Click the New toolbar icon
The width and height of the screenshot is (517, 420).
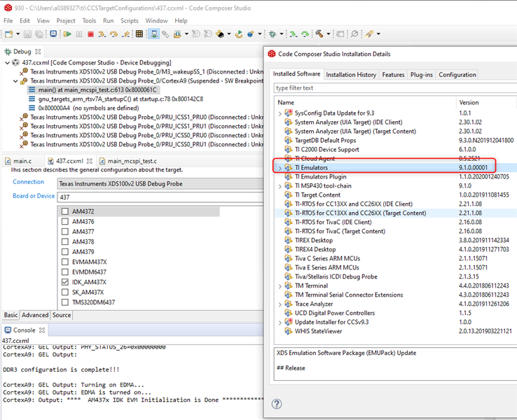pyautogui.click(x=9, y=34)
